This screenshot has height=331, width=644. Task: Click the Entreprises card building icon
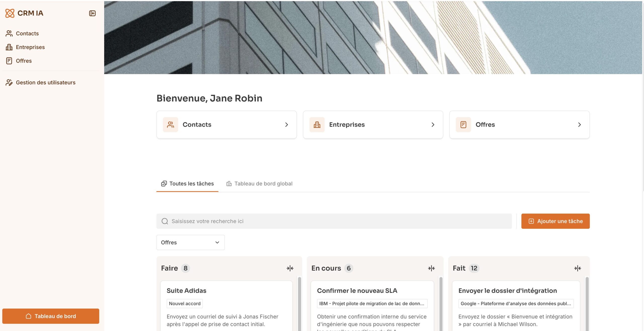pos(317,125)
